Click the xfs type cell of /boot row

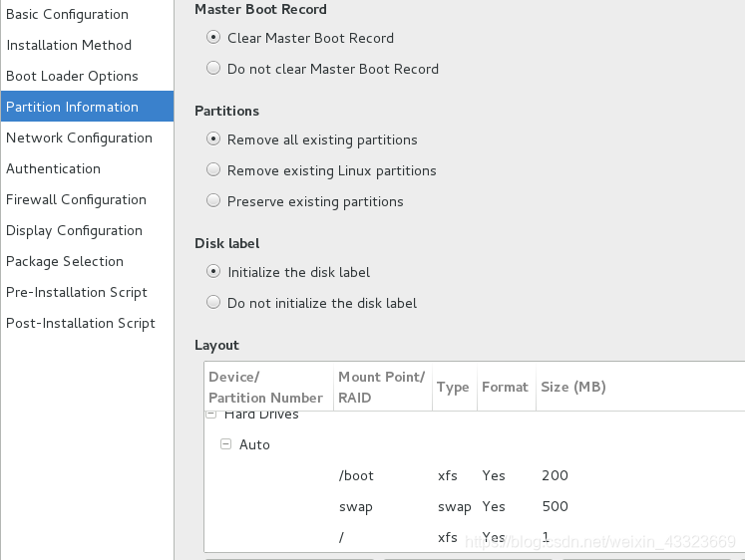click(x=448, y=475)
